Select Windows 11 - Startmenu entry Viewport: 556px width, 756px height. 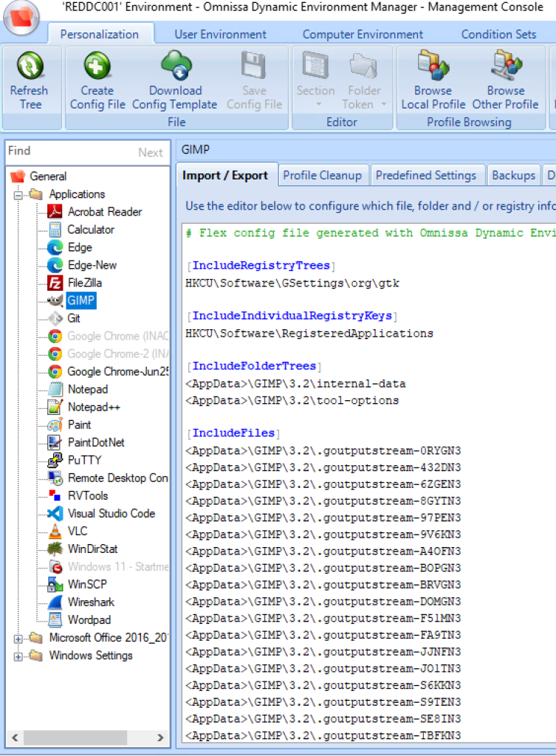(118, 566)
